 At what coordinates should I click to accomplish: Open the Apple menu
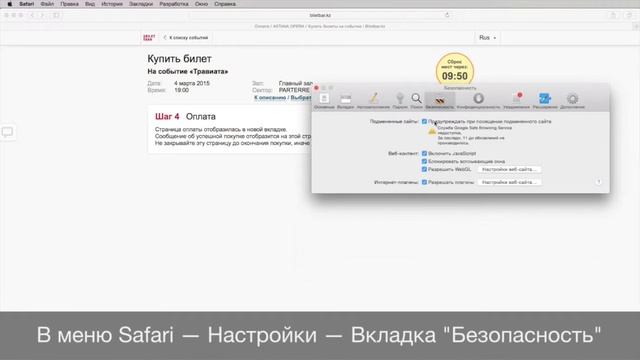click(9, 4)
